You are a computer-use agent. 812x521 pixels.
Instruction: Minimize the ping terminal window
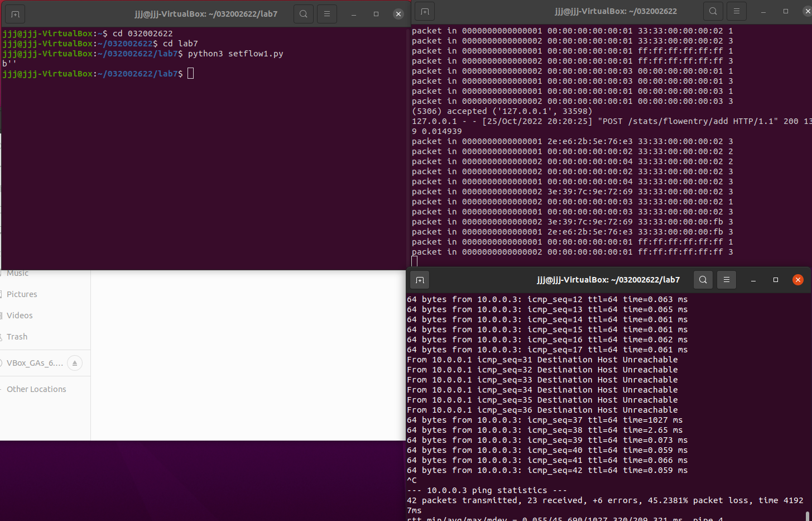pos(753,280)
